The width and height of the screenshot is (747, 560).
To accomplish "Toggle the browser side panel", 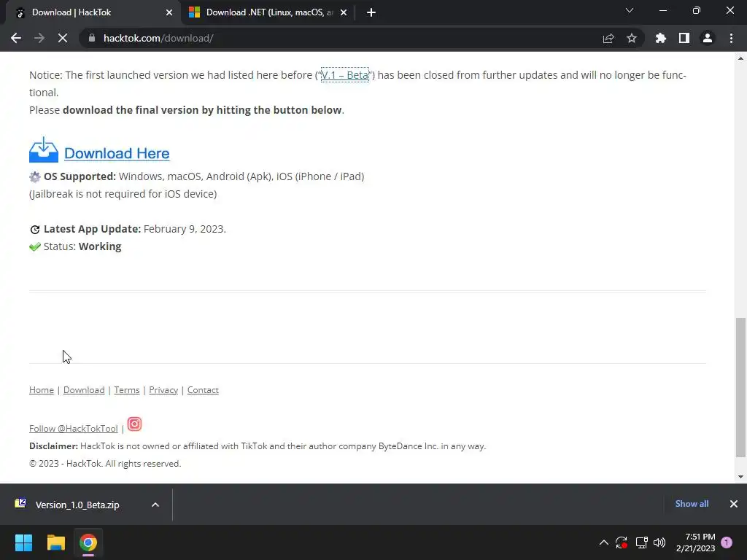I will 684,38.
